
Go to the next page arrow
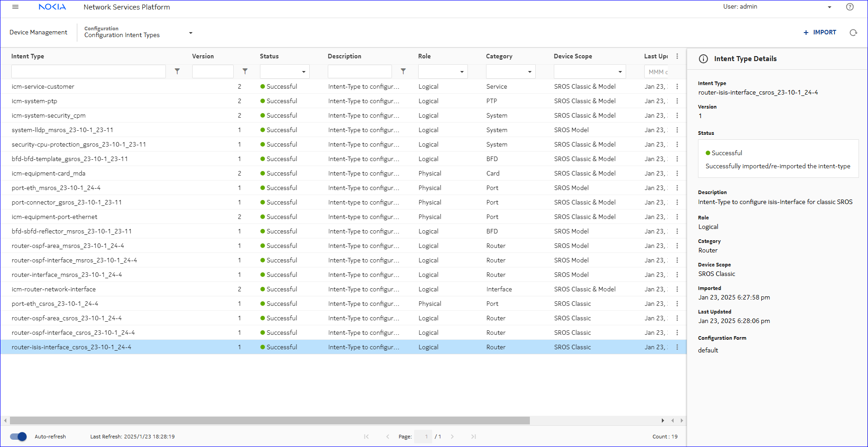[x=452, y=437]
